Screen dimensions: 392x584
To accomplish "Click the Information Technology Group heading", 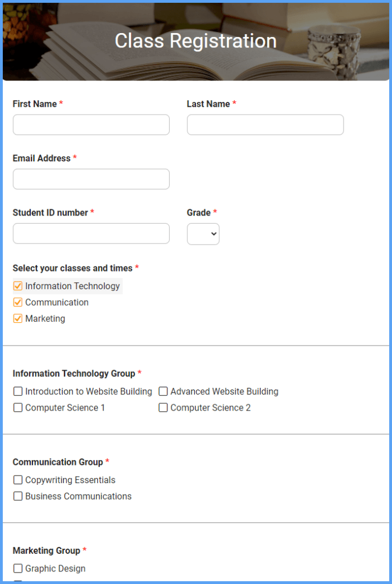I will (75, 374).
